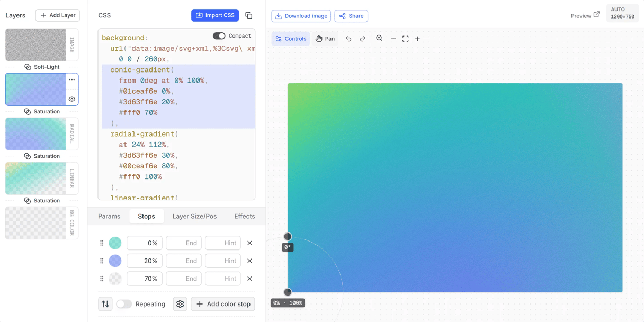Open the sort stops icon in the Stops panel

[105, 303]
